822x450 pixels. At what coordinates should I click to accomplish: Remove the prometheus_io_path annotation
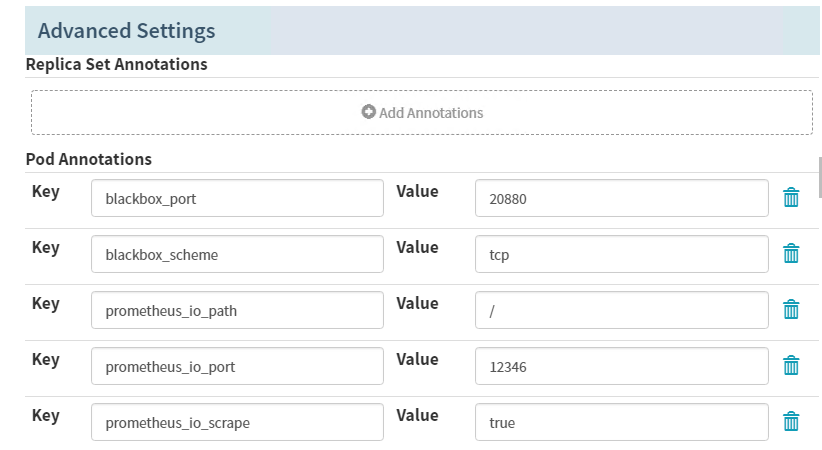click(791, 310)
